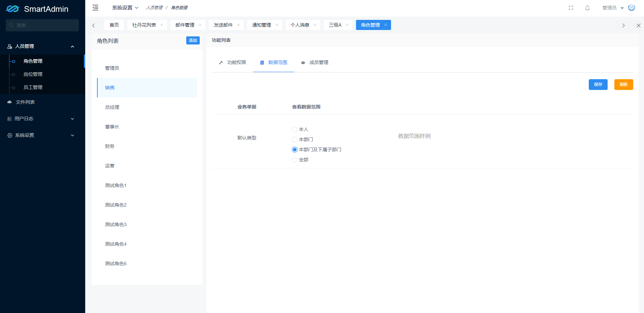
Task: Open the 管理员 user dropdown
Action: pos(613,8)
